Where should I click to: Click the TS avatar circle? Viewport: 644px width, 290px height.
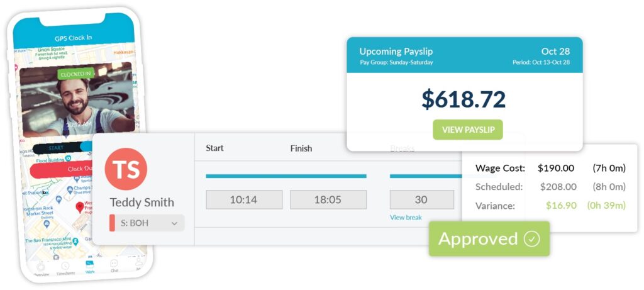coord(126,169)
